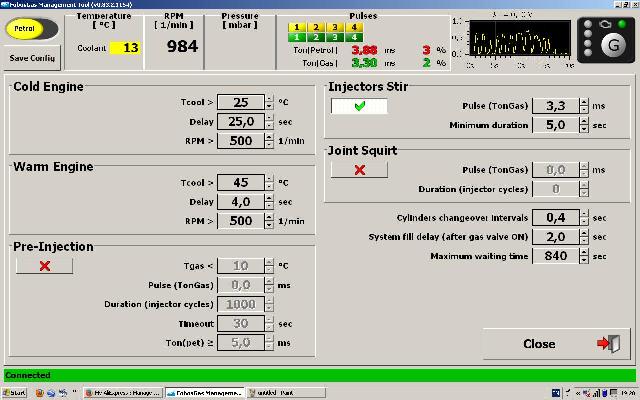Click the Cold Engine Delay input field
This screenshot has width=640, height=400.
pyautogui.click(x=240, y=121)
